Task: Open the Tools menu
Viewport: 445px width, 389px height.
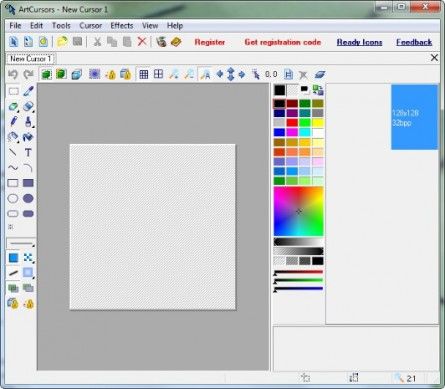Action: (61, 26)
